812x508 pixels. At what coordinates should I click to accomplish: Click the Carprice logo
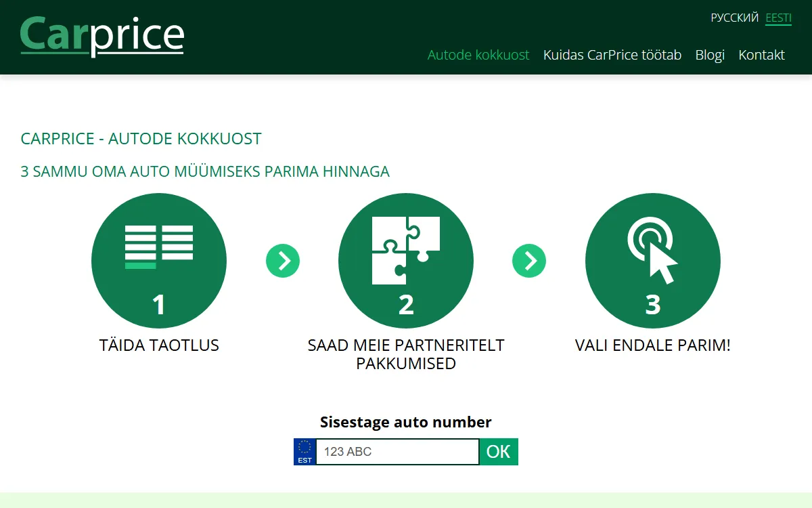point(102,37)
